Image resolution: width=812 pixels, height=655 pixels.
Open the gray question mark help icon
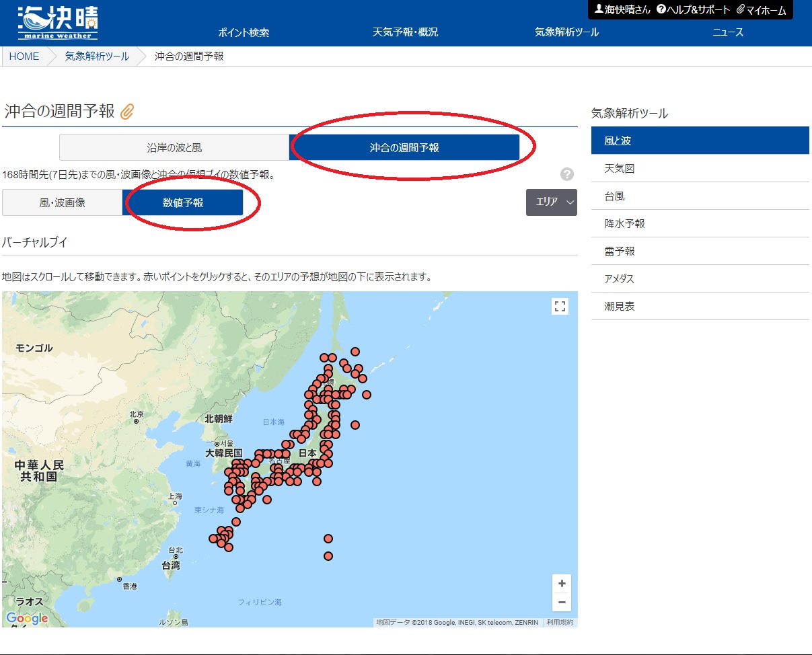pyautogui.click(x=567, y=174)
